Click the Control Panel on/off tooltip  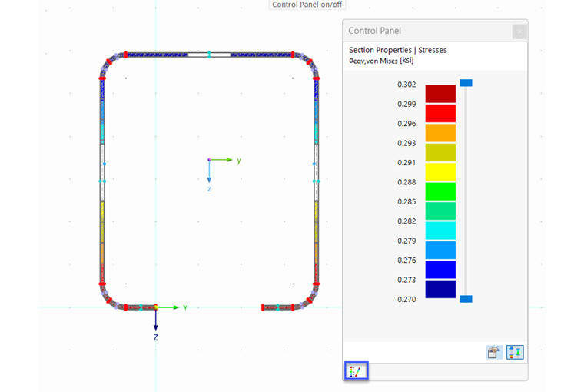[x=307, y=5]
